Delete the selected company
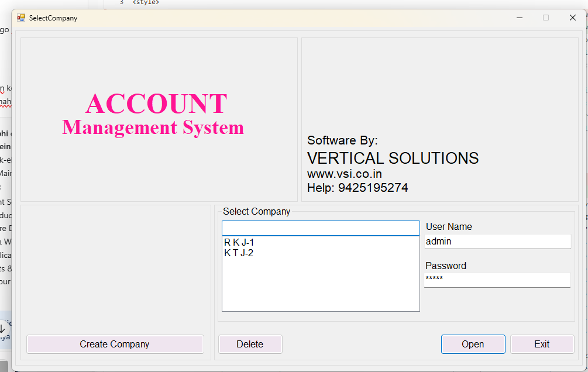The height and width of the screenshot is (372, 588). [250, 344]
